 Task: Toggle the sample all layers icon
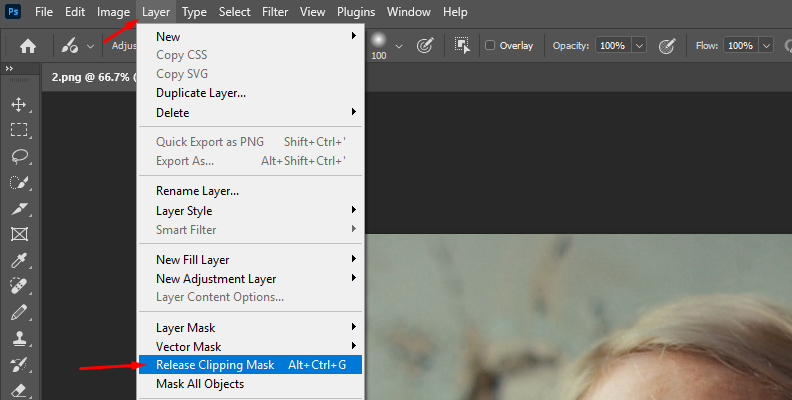point(462,45)
